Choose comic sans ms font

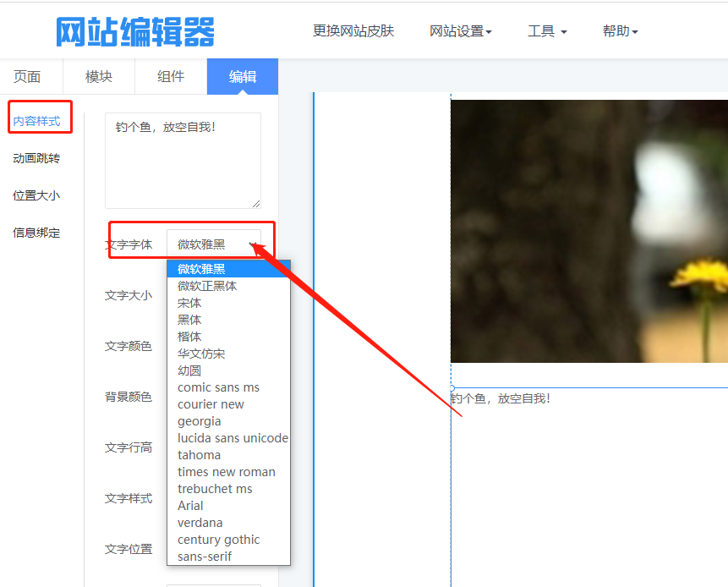[x=228, y=387]
